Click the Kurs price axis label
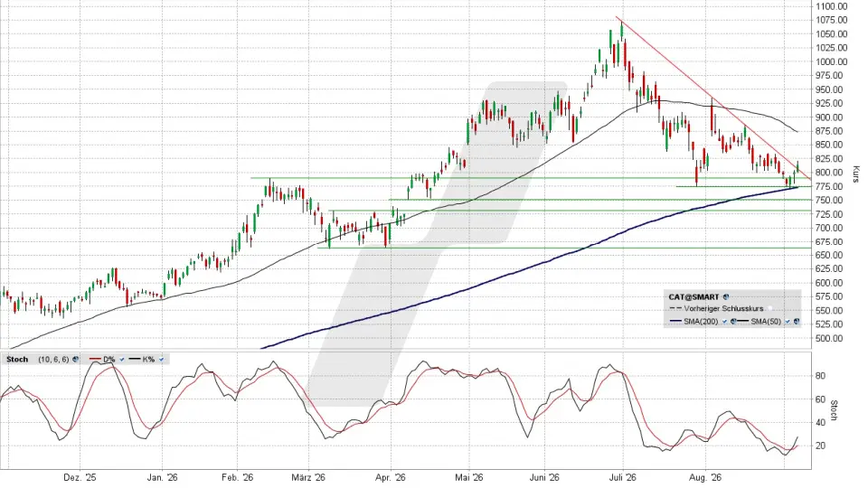The width and height of the screenshot is (868, 488). (x=856, y=174)
